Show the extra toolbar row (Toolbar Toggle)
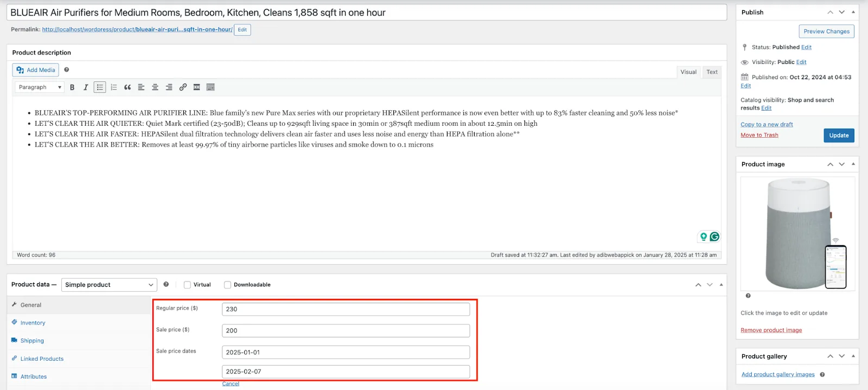The height and width of the screenshot is (390, 868). (x=210, y=87)
